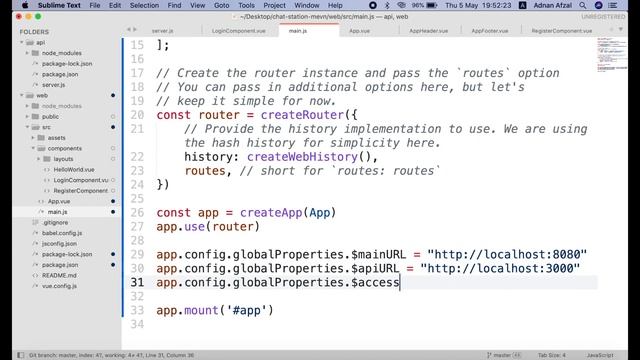640x360 pixels.
Task: Open the Goto menu
Action: 222,5
